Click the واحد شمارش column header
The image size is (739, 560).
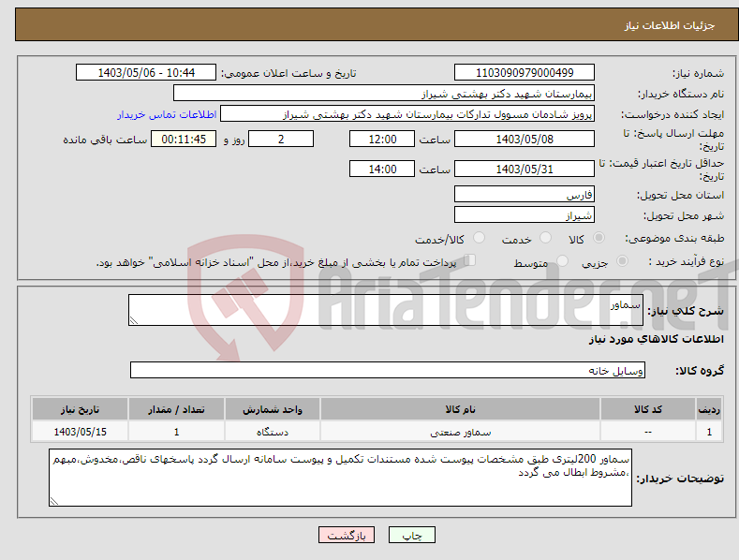(x=273, y=409)
